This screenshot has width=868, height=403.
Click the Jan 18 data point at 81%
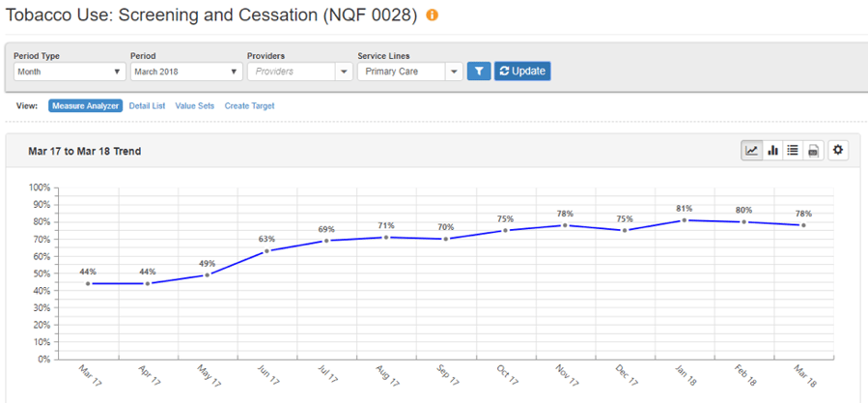click(x=685, y=220)
